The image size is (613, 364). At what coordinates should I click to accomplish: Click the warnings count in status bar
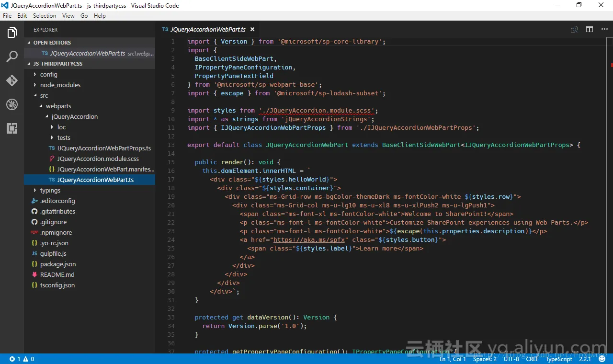click(29, 359)
